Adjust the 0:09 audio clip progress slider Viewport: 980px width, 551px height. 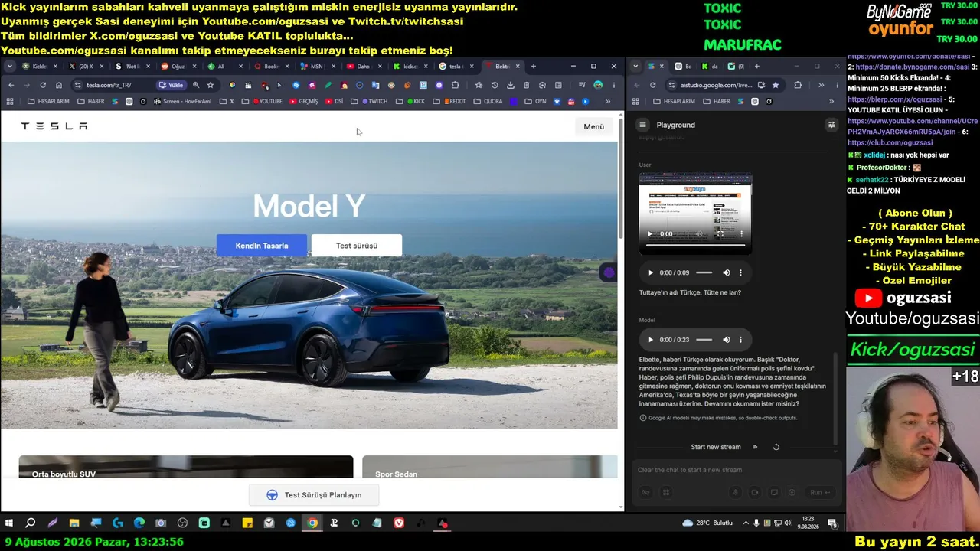point(704,272)
